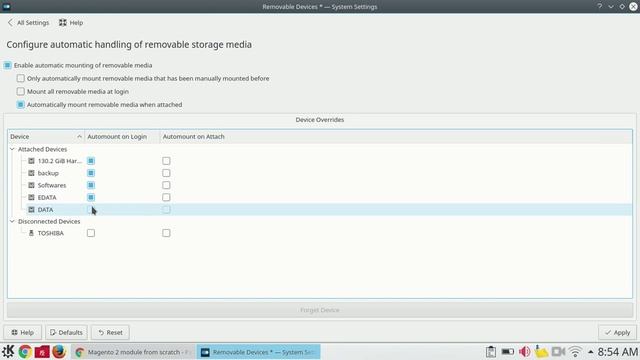Image resolution: width=640 pixels, height=360 pixels.
Task: Uncheck Automount on Login for Softwares
Action: 91,185
